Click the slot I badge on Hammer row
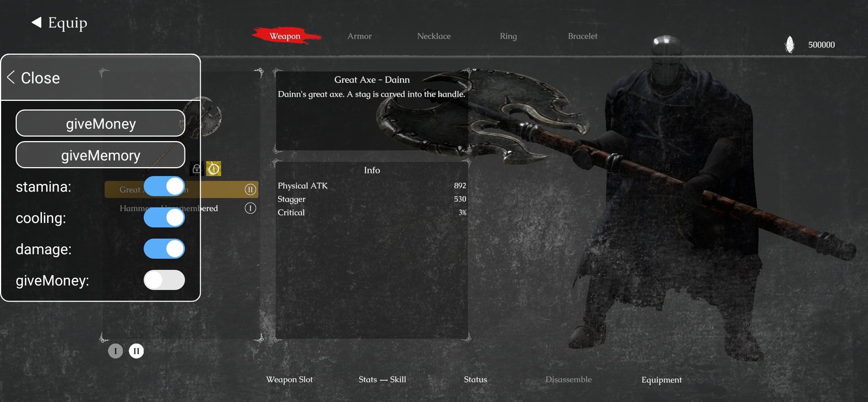The height and width of the screenshot is (402, 868). pos(250,208)
